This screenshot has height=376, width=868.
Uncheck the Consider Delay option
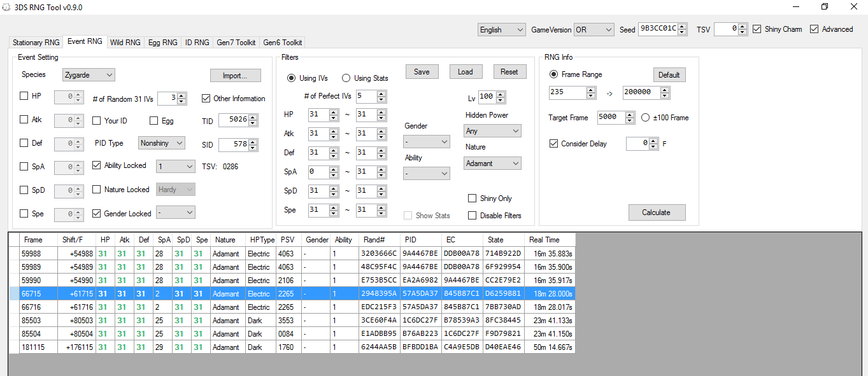(x=553, y=144)
